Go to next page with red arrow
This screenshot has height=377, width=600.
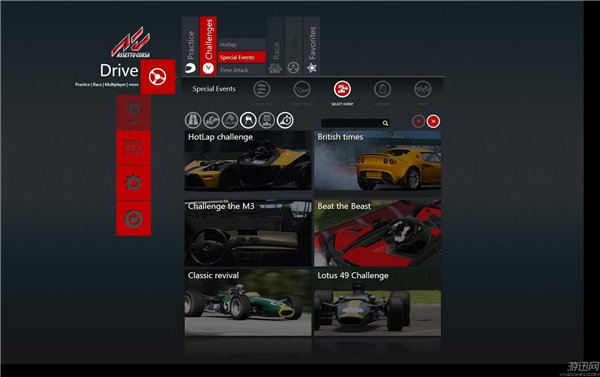[x=433, y=121]
